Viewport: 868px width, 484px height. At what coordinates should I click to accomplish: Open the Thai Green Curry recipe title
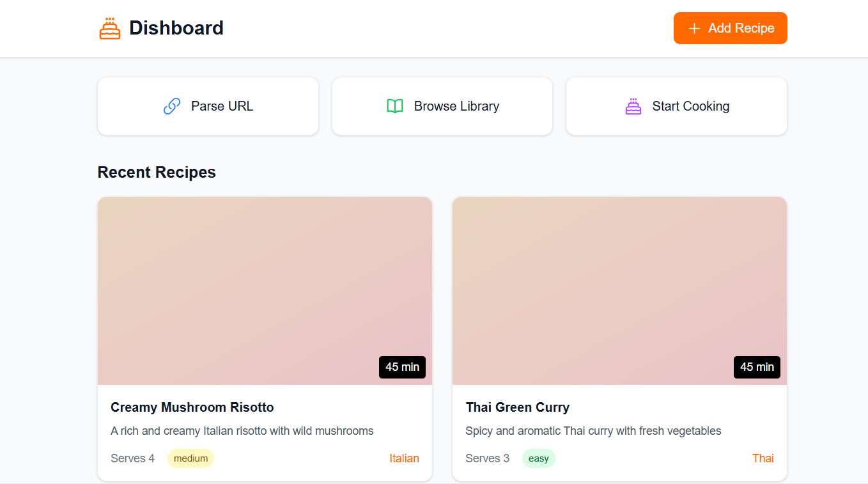click(x=517, y=407)
